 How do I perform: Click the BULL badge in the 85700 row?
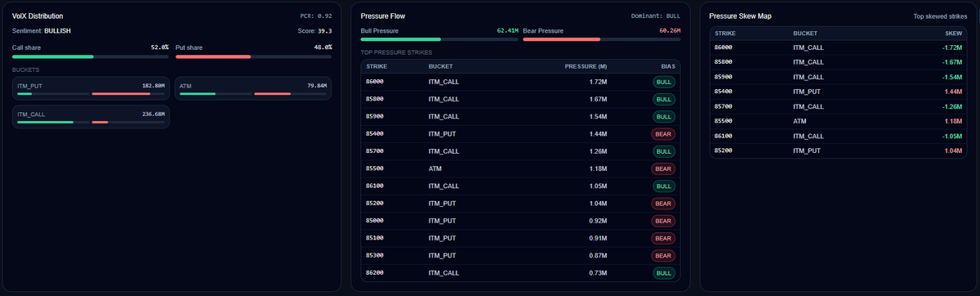click(664, 151)
